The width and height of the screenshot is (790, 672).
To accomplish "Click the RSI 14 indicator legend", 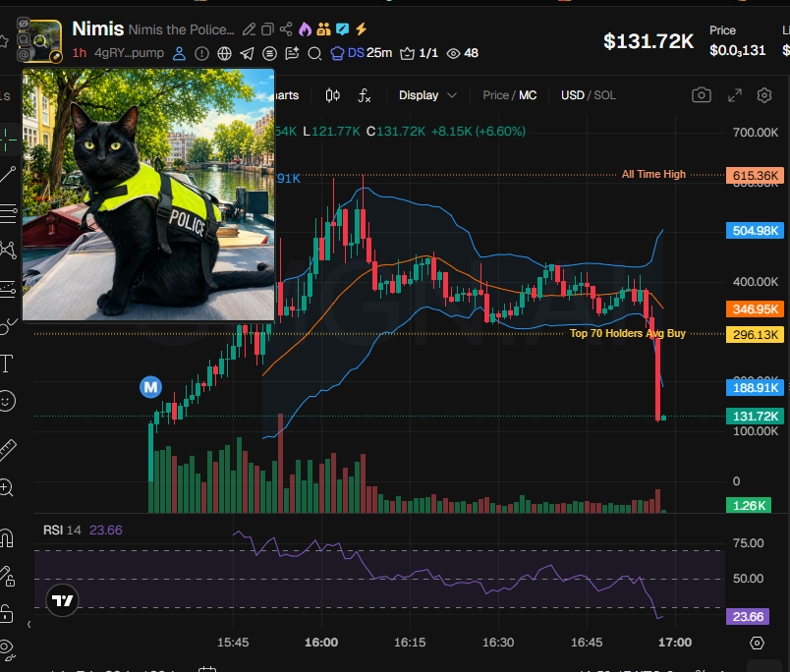I will [83, 530].
